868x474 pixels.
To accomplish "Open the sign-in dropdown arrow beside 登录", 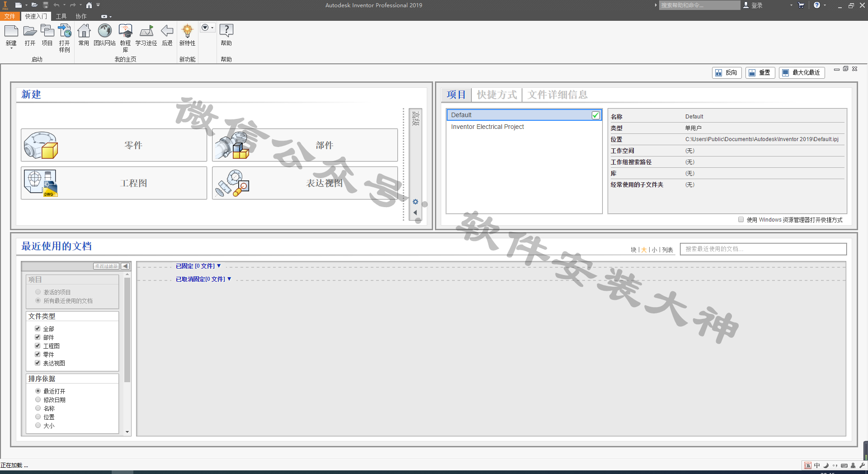I will coord(791,5).
